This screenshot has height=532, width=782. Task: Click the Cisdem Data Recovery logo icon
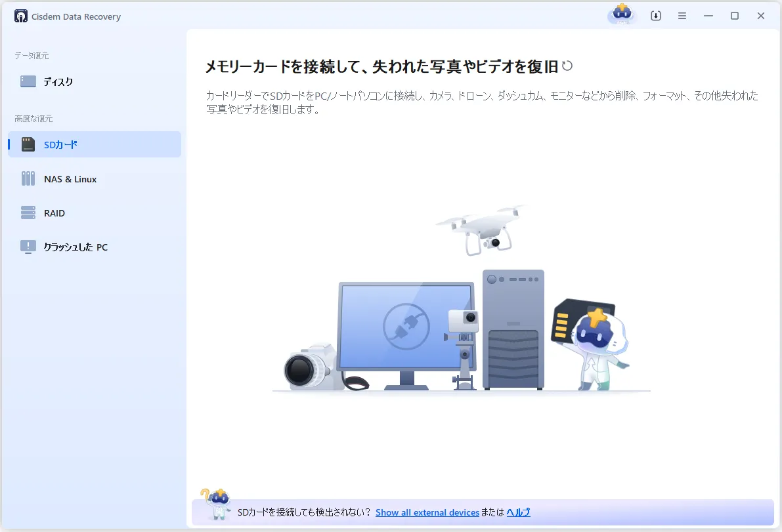(x=21, y=16)
